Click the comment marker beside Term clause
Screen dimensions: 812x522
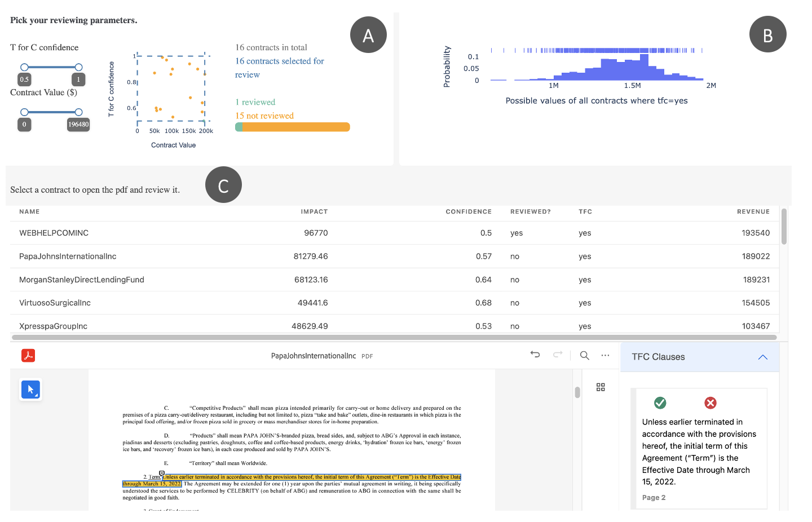click(162, 474)
